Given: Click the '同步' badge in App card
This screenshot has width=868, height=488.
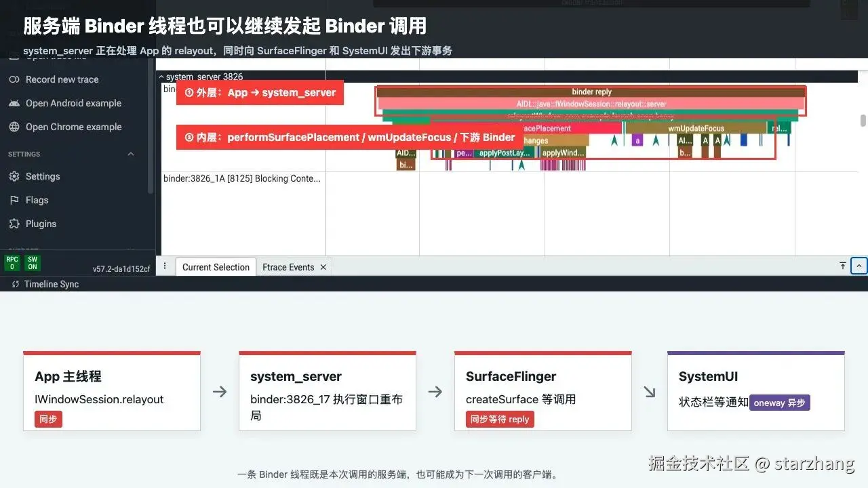Looking at the screenshot, I should tap(48, 419).
